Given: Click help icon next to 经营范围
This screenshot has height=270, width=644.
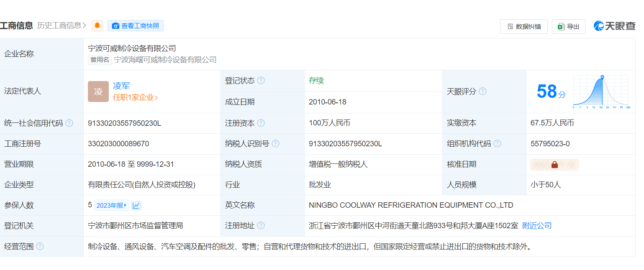Looking at the screenshot, I should tap(40, 246).
